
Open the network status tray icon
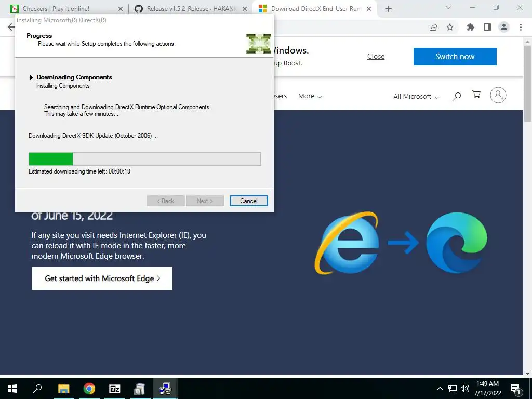coord(453,389)
